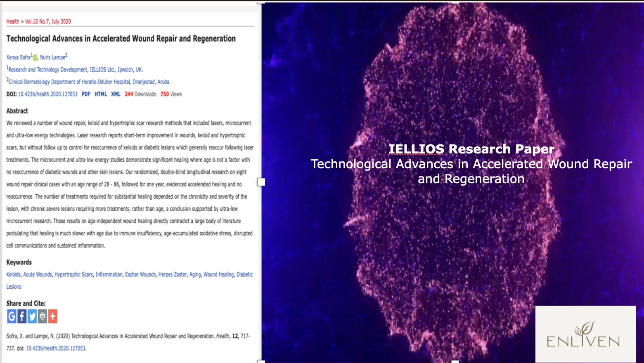
Task: Click the left-middle selection handle of the slide
Action: click(261, 182)
